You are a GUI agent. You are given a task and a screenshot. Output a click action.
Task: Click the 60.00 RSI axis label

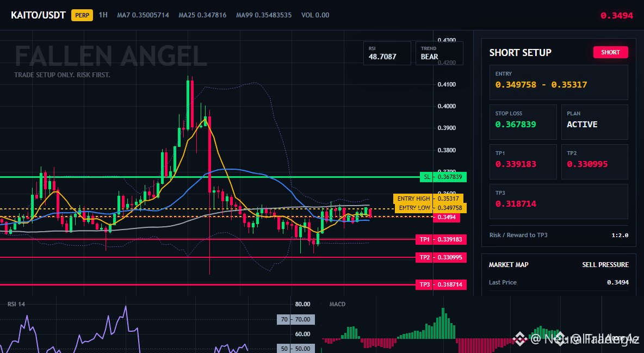click(303, 334)
